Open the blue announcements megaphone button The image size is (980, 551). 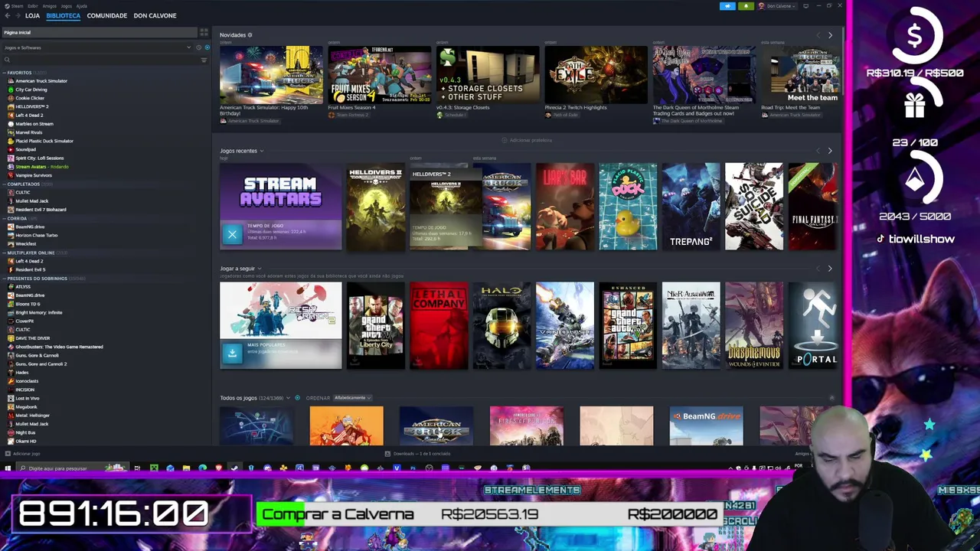pyautogui.click(x=727, y=6)
